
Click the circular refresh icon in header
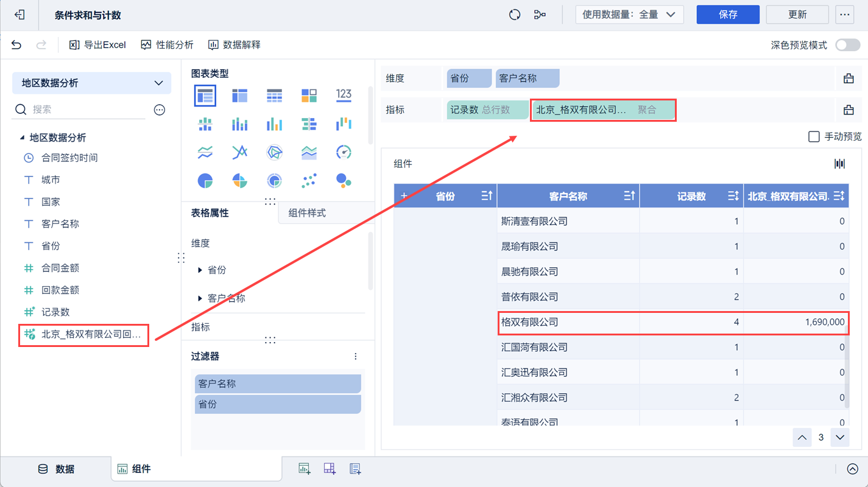click(515, 15)
